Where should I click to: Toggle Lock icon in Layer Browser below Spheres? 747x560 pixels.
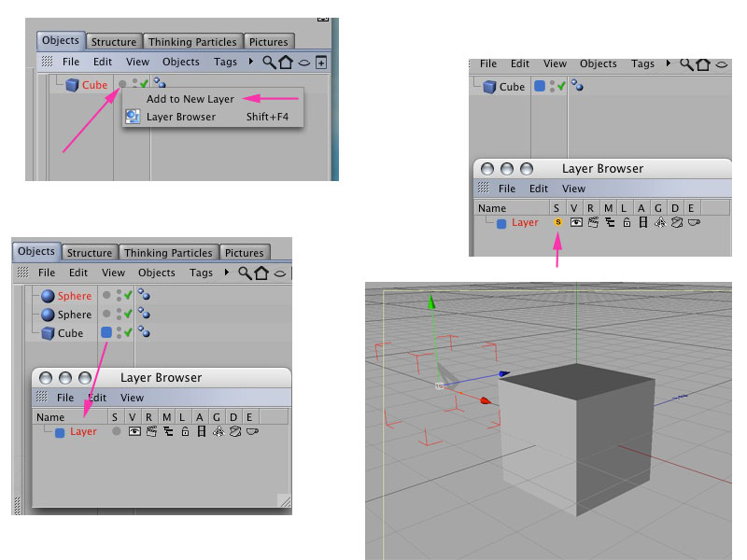point(185,431)
